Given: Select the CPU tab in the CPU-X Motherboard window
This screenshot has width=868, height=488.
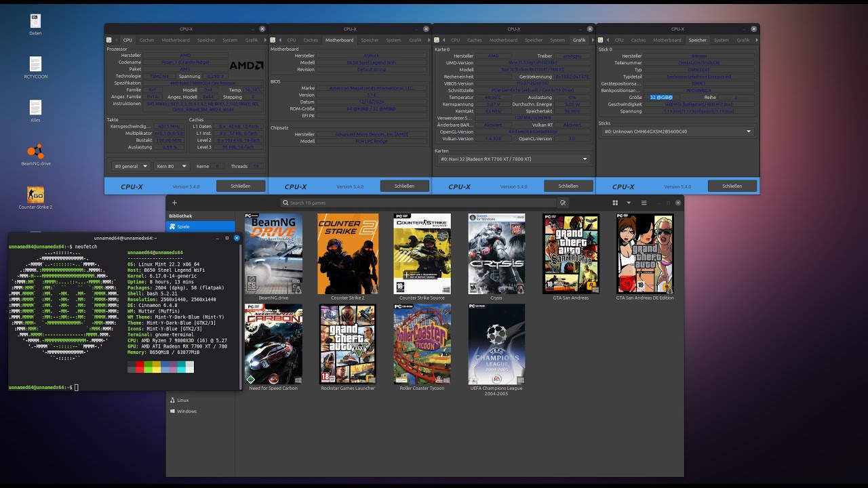Looking at the screenshot, I should pos(291,40).
